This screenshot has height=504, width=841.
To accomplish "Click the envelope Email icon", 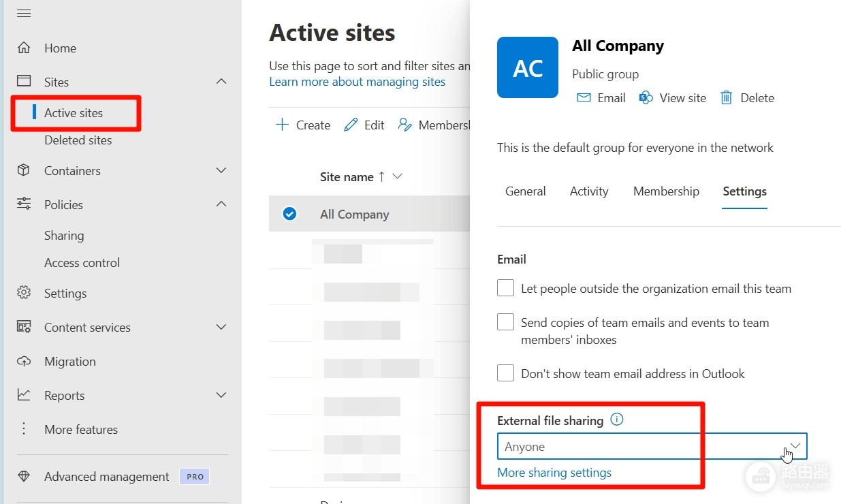I will 584,97.
